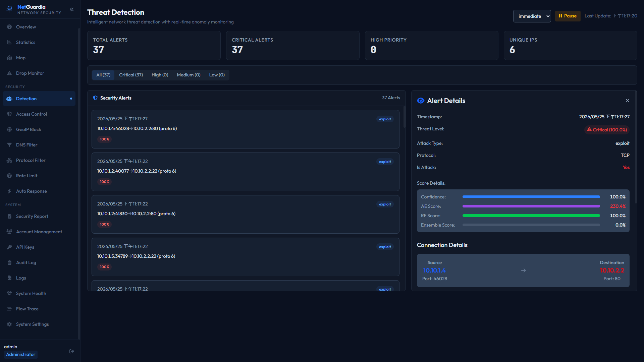Open Account Management users icon
644x362 pixels.
pyautogui.click(x=9, y=232)
